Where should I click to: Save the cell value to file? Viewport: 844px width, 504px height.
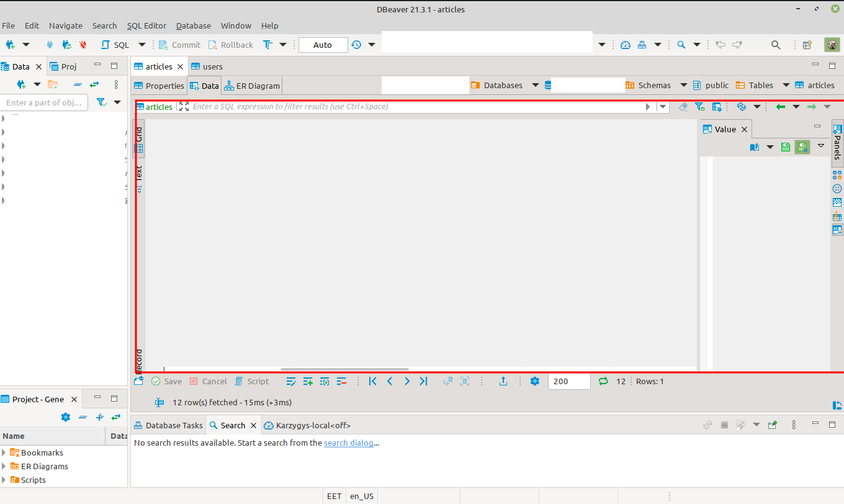pos(785,146)
